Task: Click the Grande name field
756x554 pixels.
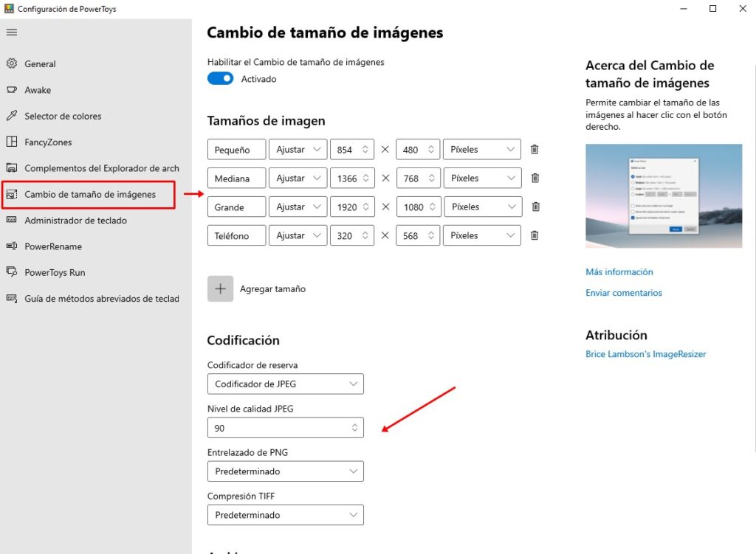Action: 237,207
